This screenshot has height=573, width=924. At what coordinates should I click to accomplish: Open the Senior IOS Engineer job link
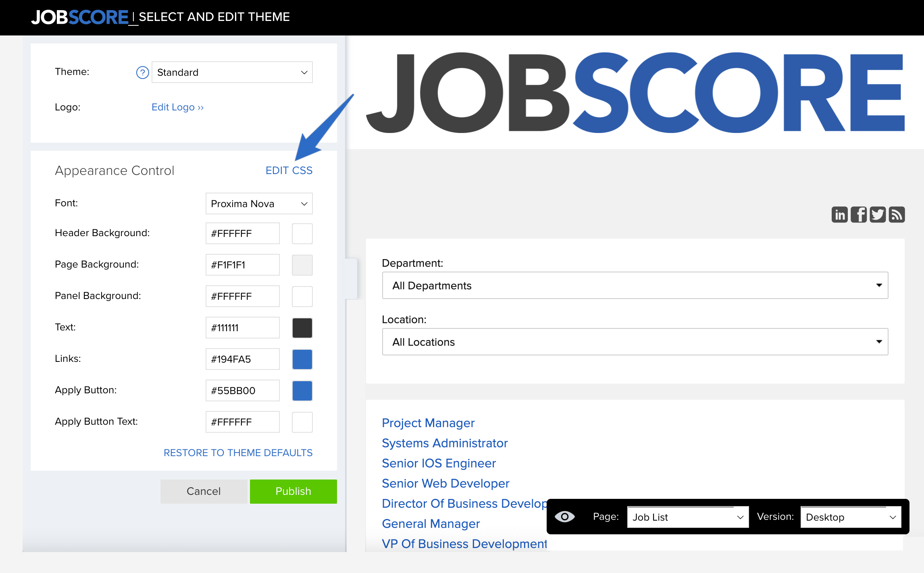pyautogui.click(x=439, y=463)
